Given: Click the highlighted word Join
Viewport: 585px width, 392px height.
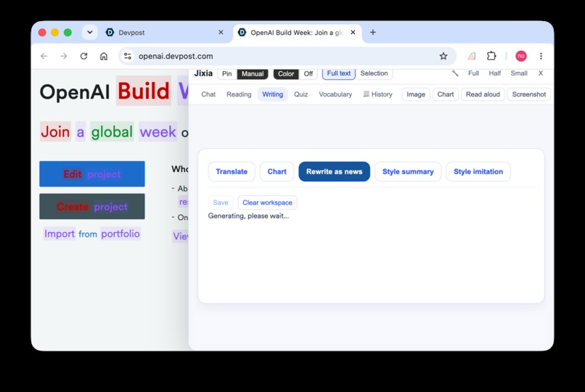Looking at the screenshot, I should pos(55,131).
